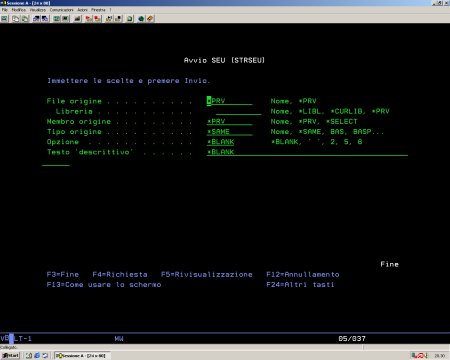Click the Print Screen toolbar icon
Screen dimensions: 450x360
coord(4,19)
